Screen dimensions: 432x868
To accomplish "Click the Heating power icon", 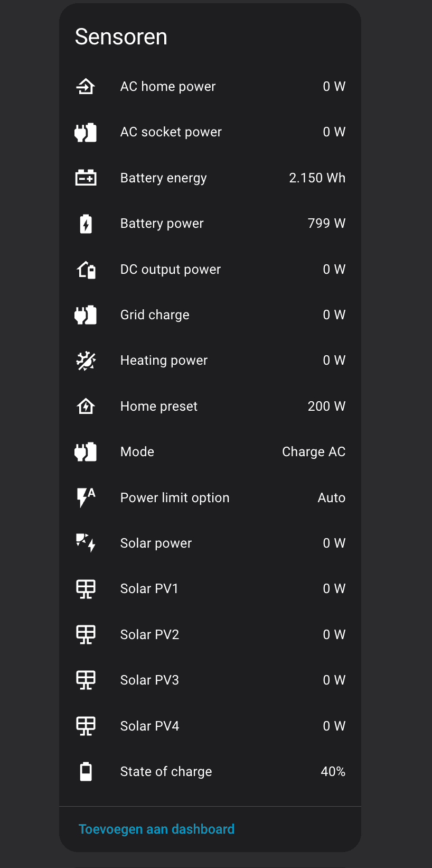I will (86, 361).
